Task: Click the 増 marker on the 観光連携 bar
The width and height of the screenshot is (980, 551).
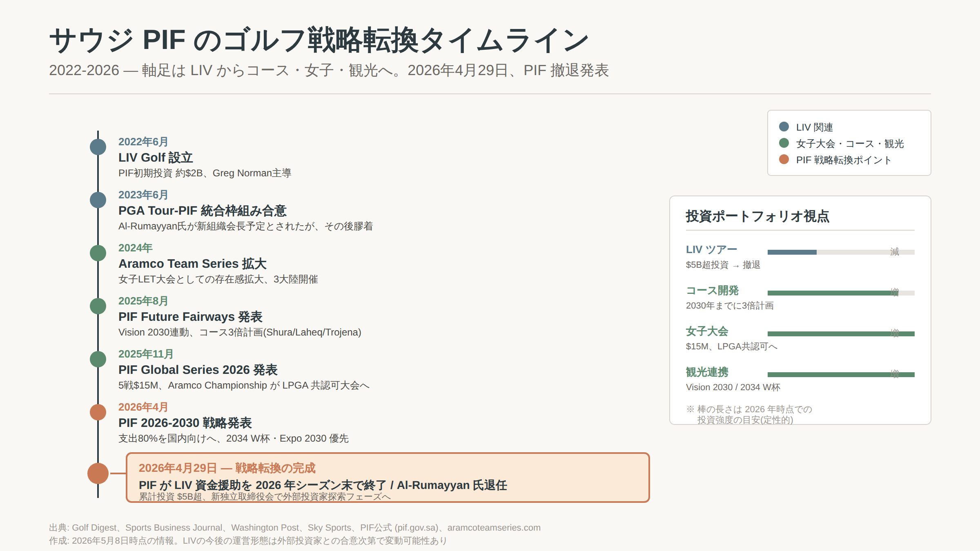Action: click(x=895, y=374)
